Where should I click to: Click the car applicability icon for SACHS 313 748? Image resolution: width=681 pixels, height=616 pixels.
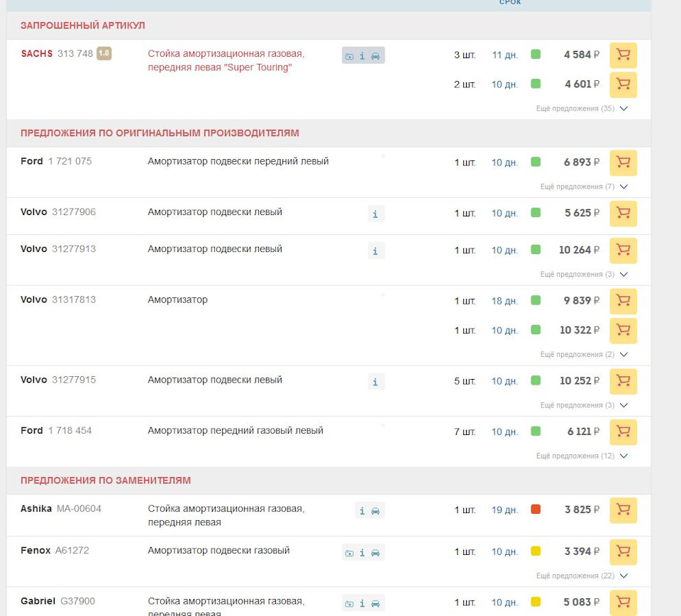pyautogui.click(x=375, y=56)
